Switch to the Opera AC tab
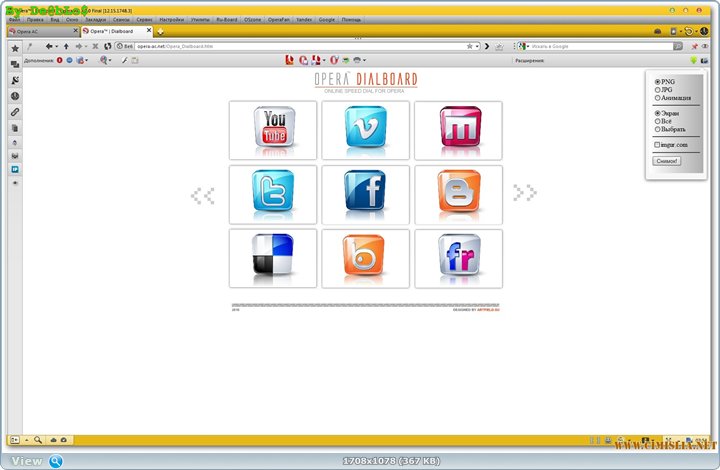This screenshot has height=470, width=720. click(x=40, y=32)
